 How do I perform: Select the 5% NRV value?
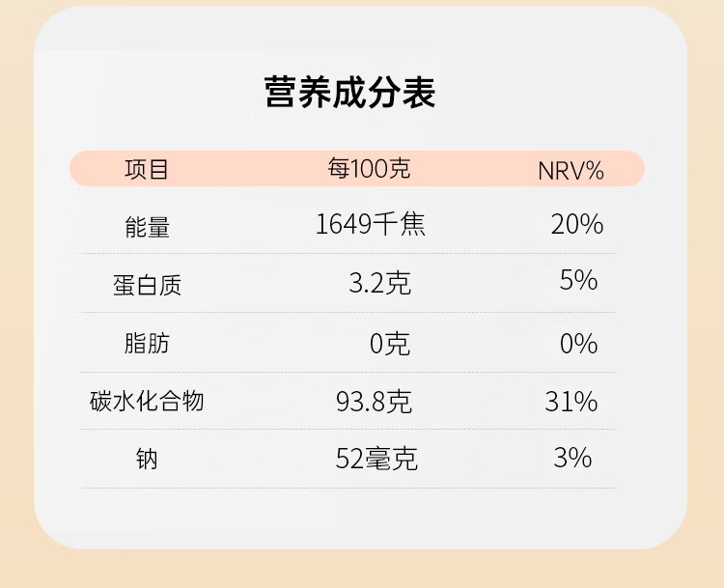coord(578,280)
